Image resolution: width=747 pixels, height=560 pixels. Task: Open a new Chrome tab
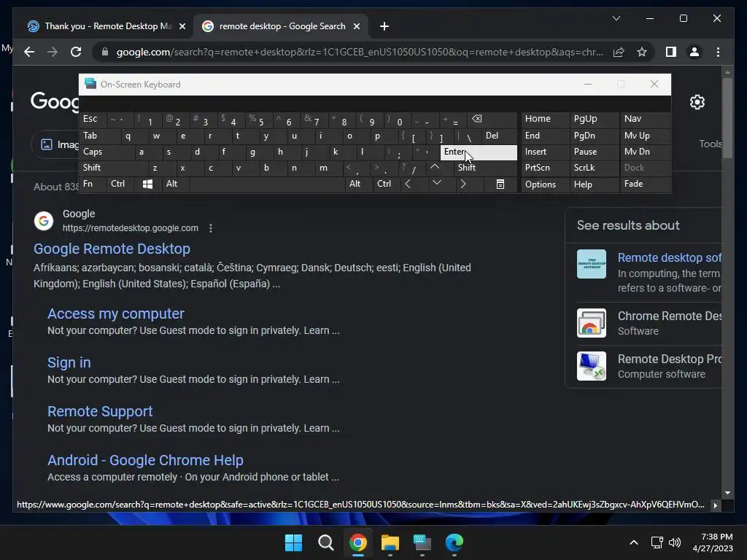click(x=384, y=26)
